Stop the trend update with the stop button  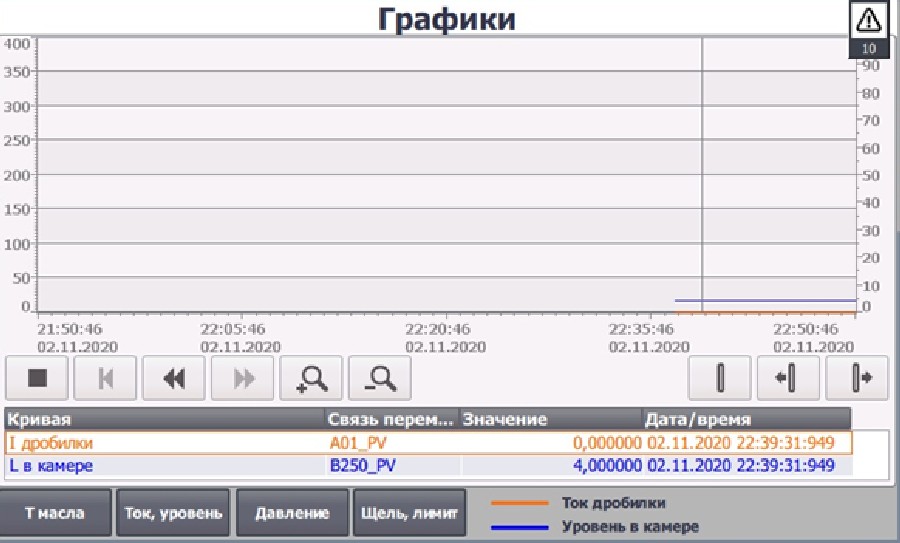pyautogui.click(x=37, y=378)
